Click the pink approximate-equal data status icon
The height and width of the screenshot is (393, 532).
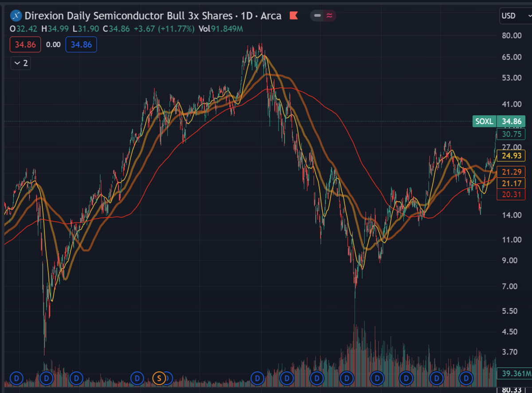tap(329, 16)
